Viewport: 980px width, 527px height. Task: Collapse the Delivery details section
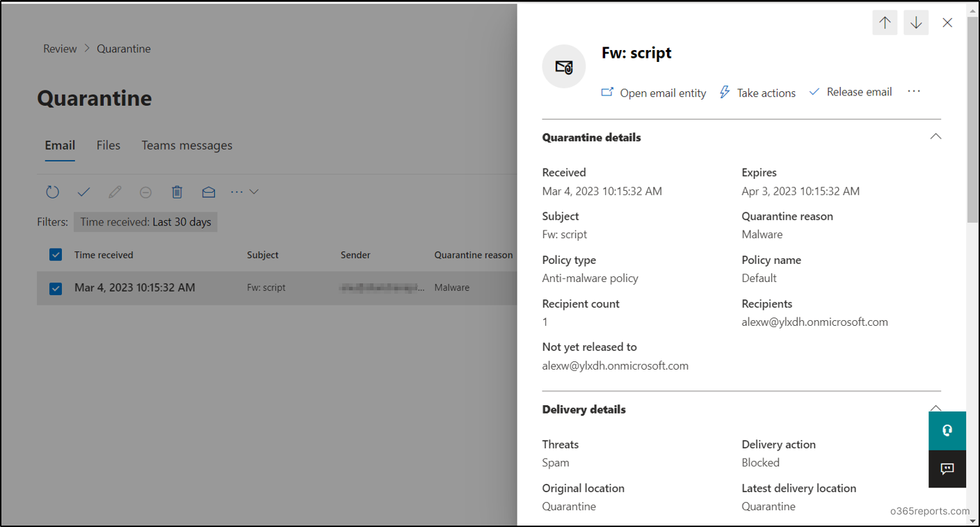(x=935, y=409)
